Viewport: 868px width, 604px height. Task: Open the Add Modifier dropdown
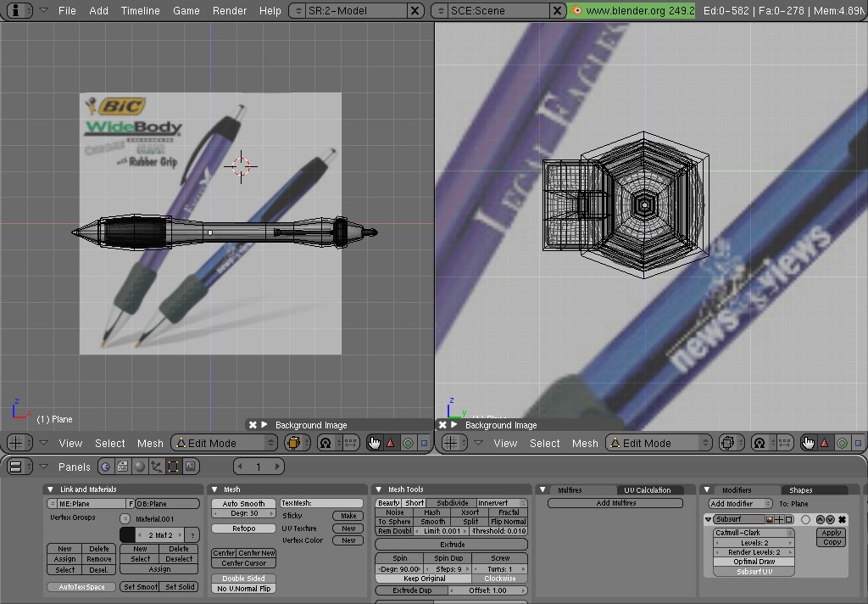click(740, 504)
